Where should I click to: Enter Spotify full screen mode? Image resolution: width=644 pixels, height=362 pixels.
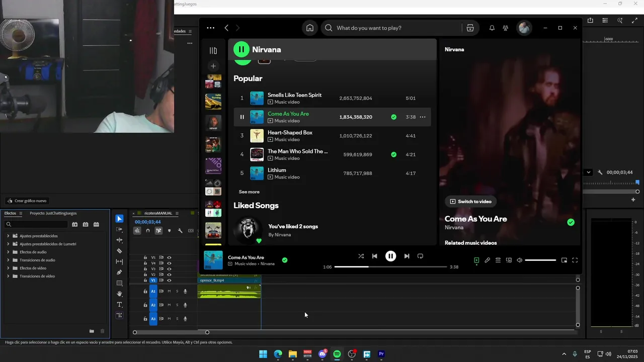click(x=575, y=260)
